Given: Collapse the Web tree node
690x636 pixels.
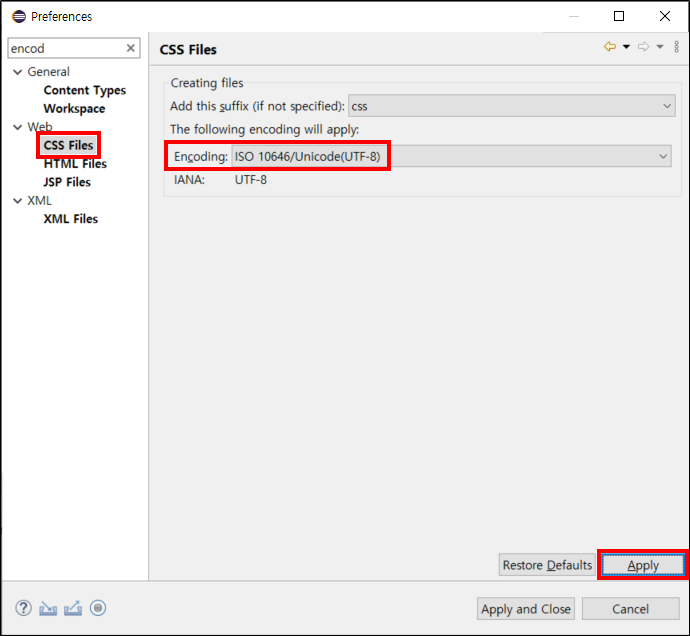Looking at the screenshot, I should (x=18, y=127).
